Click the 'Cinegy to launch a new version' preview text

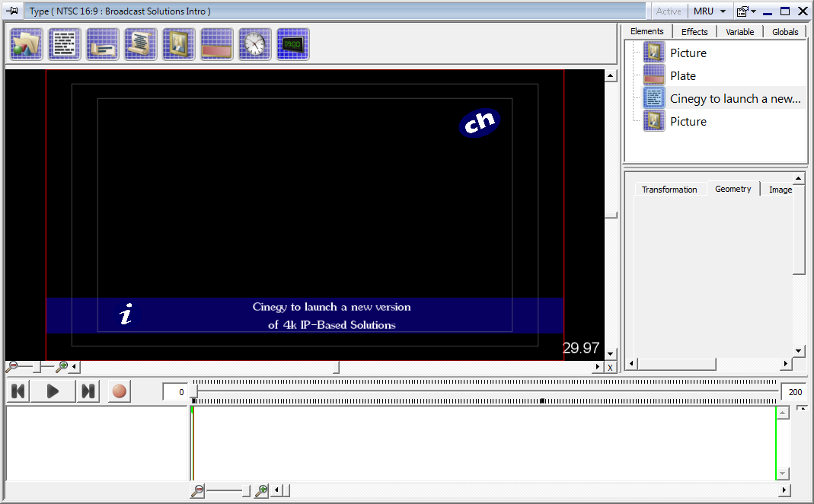pyautogui.click(x=331, y=307)
